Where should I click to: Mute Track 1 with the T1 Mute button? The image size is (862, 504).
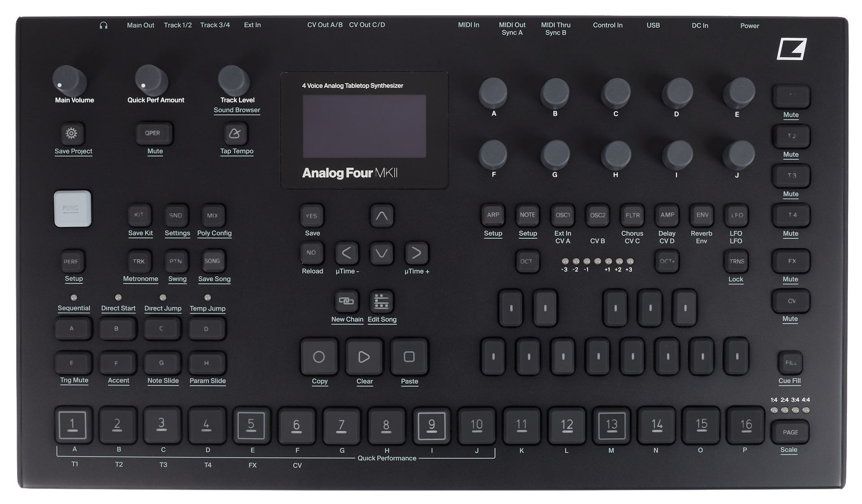[x=791, y=96]
